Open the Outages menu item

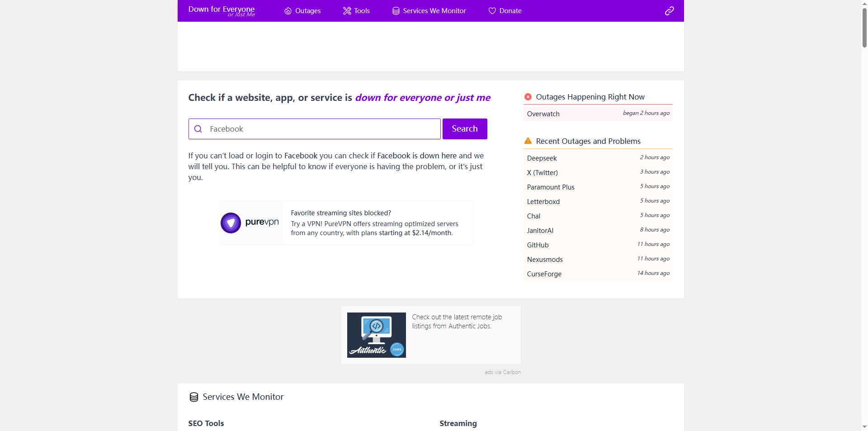coord(307,11)
